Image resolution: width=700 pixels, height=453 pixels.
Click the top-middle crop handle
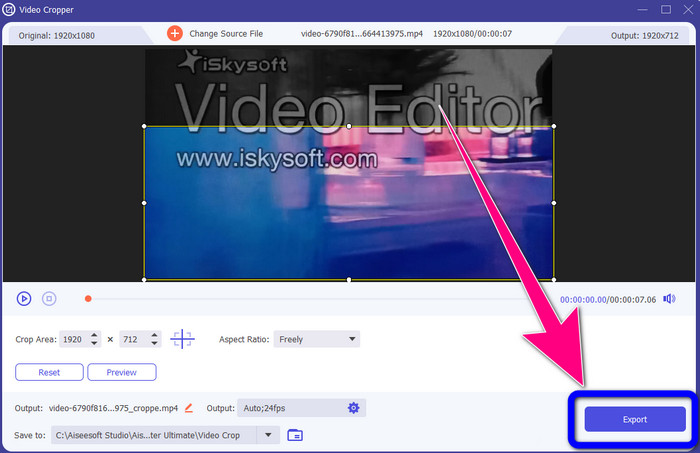pos(349,126)
